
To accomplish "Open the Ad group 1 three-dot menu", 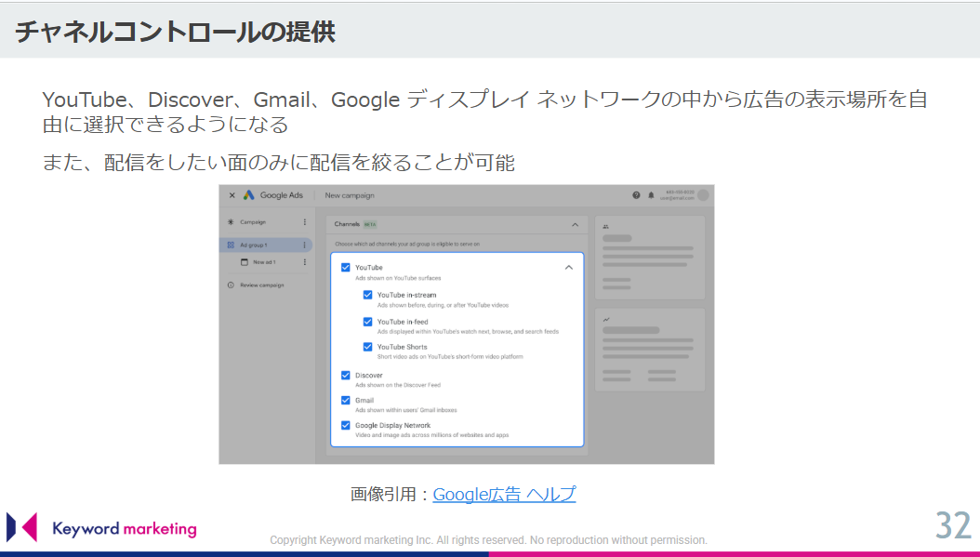I will [304, 245].
